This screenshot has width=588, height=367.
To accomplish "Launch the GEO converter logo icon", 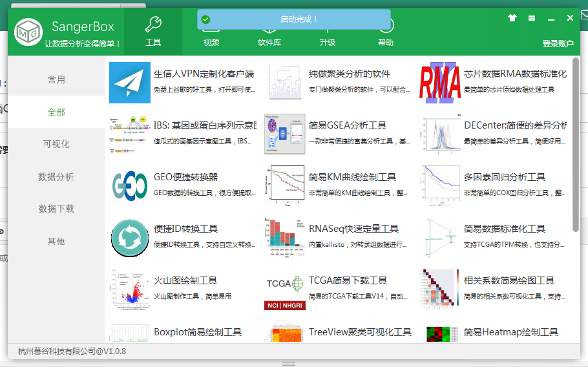I will 130,186.
